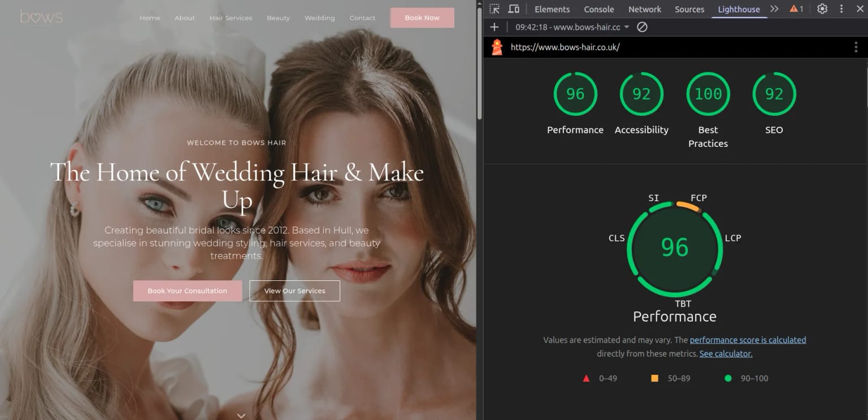868x420 pixels.
Task: Switch to the Network tab
Action: (644, 9)
